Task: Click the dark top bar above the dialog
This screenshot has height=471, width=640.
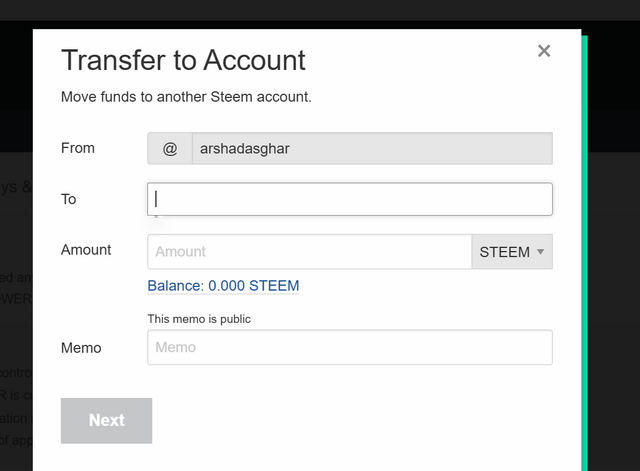Action: [x=320, y=10]
